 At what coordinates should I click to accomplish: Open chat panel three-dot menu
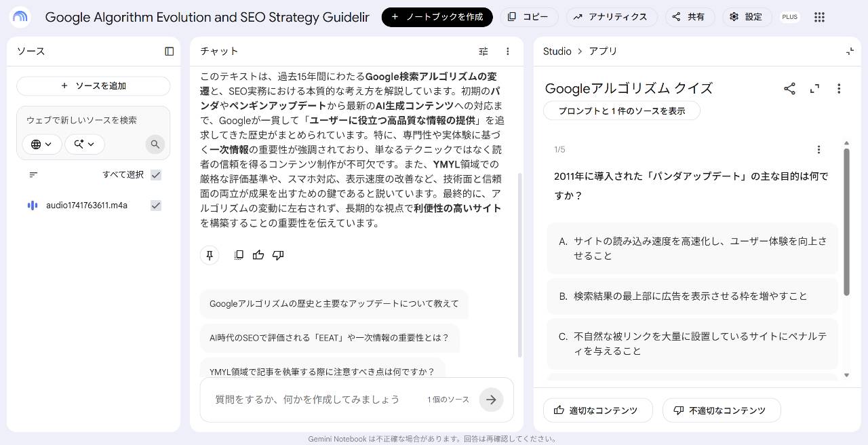tap(508, 52)
